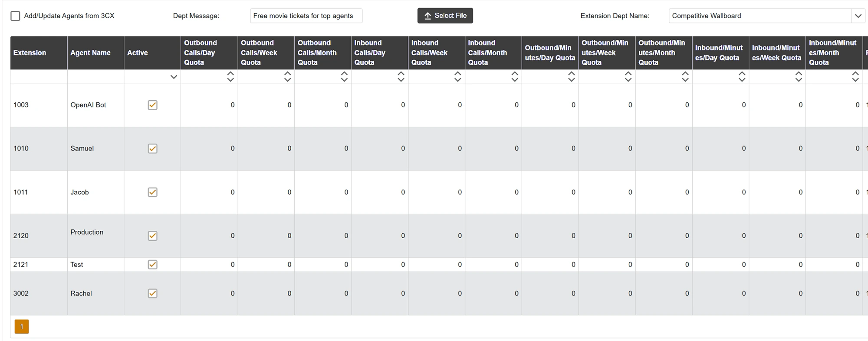This screenshot has height=341, width=868.
Task: Toggle Active checkbox for Test agent
Action: (152, 265)
